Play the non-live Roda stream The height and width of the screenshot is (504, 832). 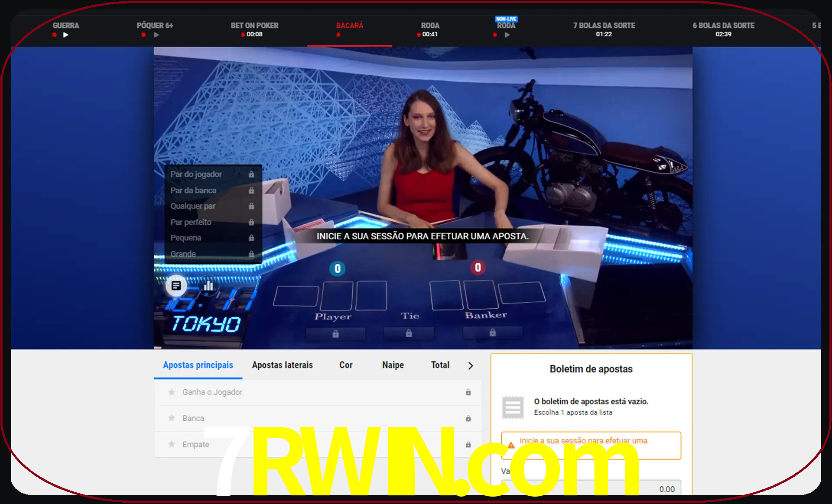pos(507,35)
